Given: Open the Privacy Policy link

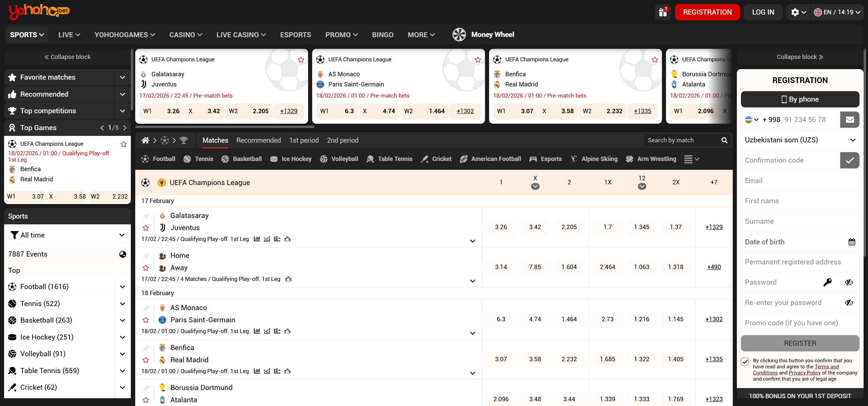Looking at the screenshot, I should click(804, 373).
